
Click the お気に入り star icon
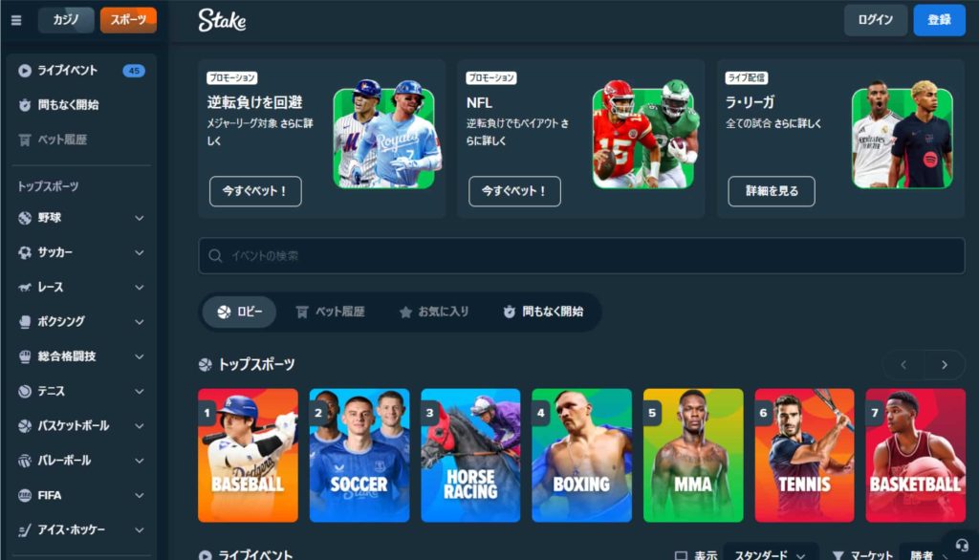405,312
